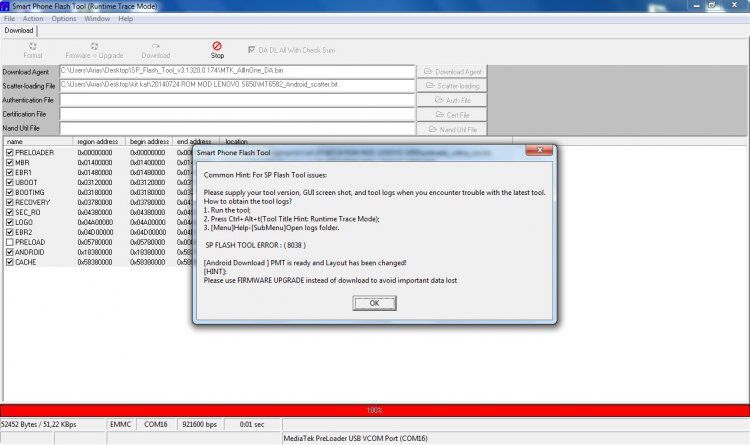Select the Download tab
Screen dimensions: 750x445
click(19, 30)
